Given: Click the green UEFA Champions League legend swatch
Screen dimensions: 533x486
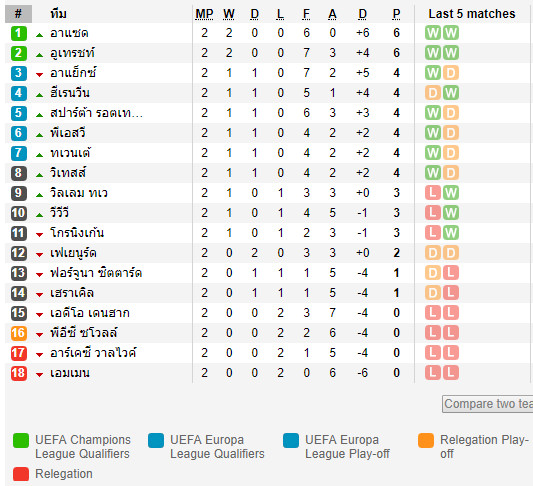Looking at the screenshot, I should coord(21,441).
